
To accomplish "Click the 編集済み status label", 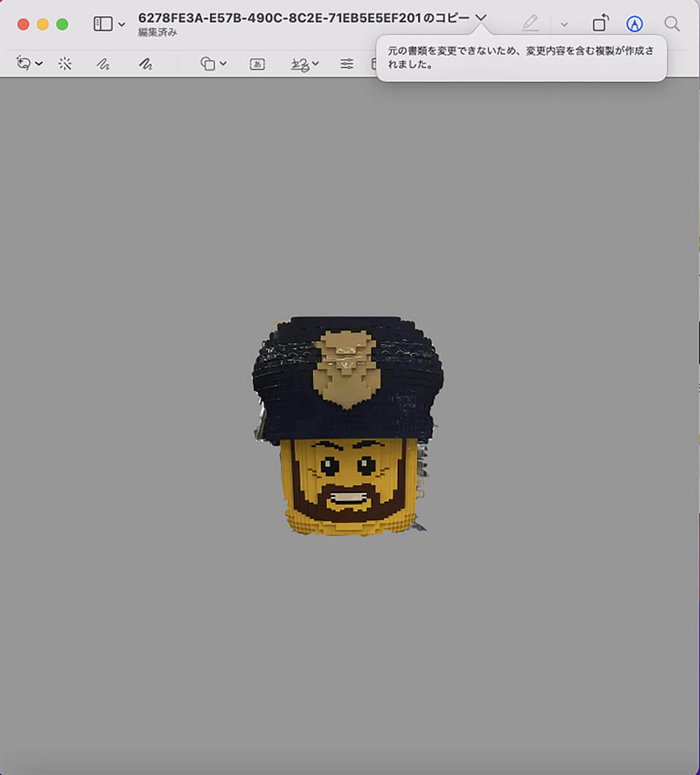I will pyautogui.click(x=157, y=33).
